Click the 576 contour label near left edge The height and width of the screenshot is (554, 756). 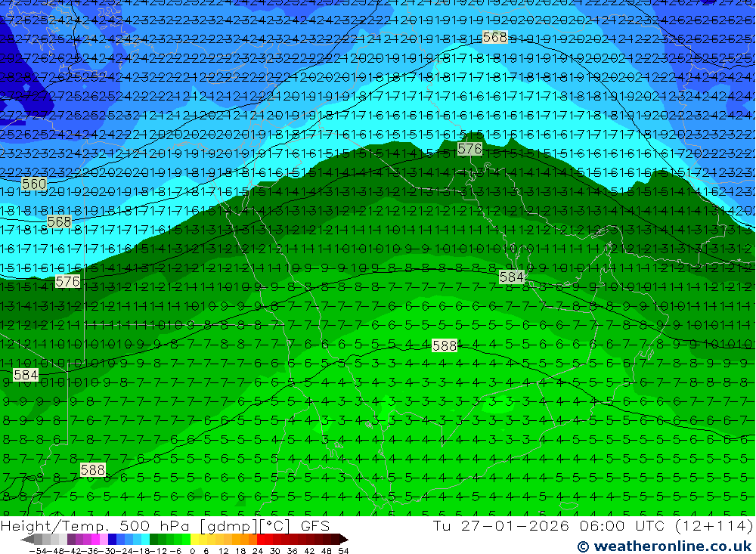coord(67,282)
